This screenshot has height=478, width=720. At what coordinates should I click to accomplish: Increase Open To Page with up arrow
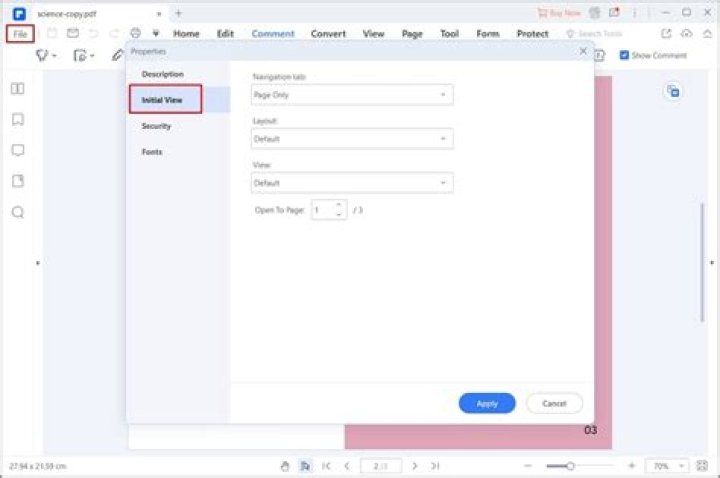[339, 205]
